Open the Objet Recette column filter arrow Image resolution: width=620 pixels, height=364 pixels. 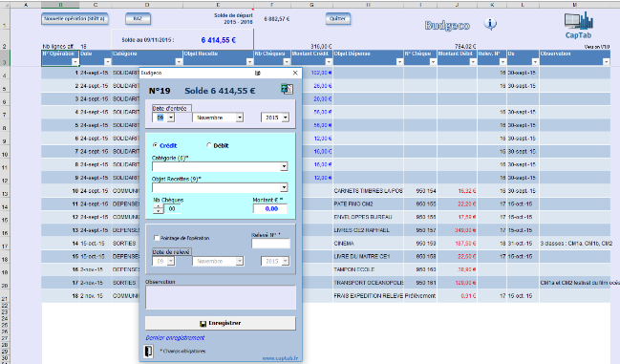pos(249,62)
